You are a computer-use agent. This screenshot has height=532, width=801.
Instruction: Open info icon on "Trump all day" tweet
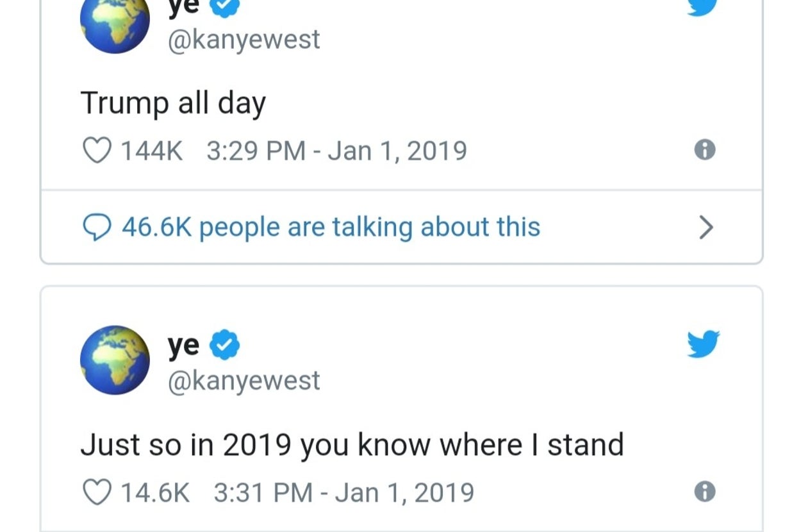pos(704,150)
